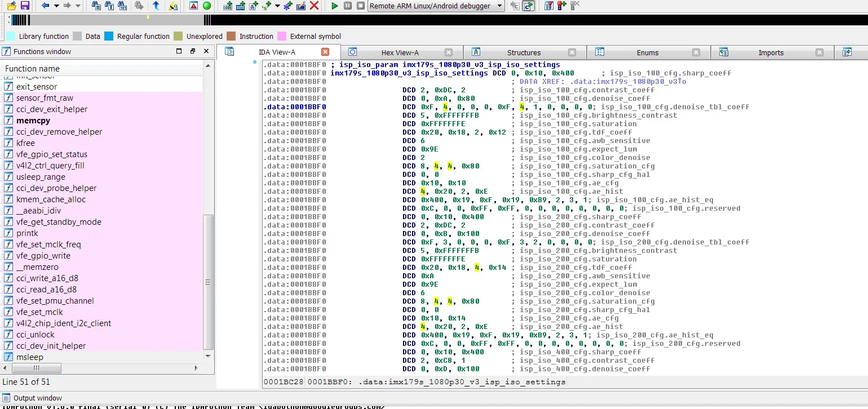Viewport: 868px width, 409px height.
Task: Click the binoculars text search icon
Action: click(x=109, y=6)
